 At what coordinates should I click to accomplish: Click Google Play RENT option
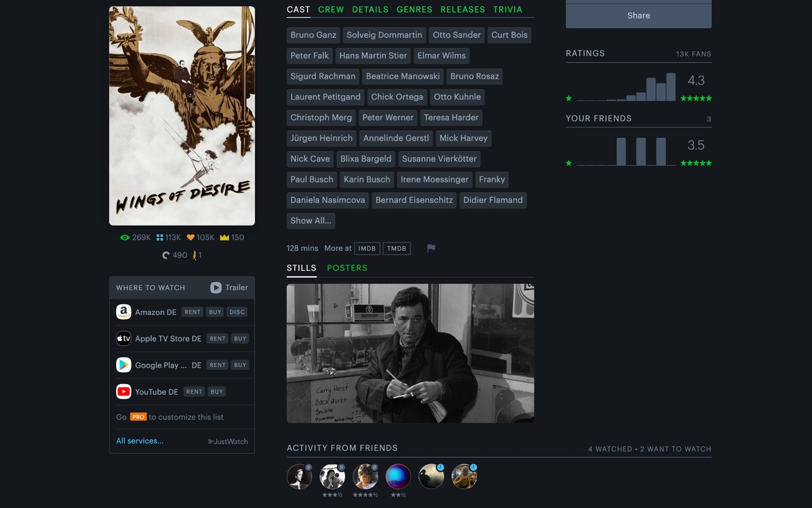[218, 365]
